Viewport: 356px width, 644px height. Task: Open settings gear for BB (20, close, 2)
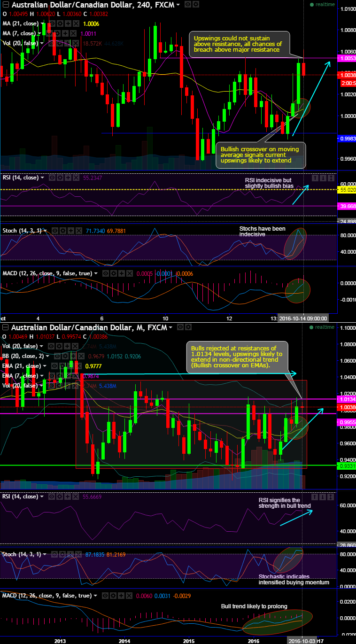pos(65,356)
